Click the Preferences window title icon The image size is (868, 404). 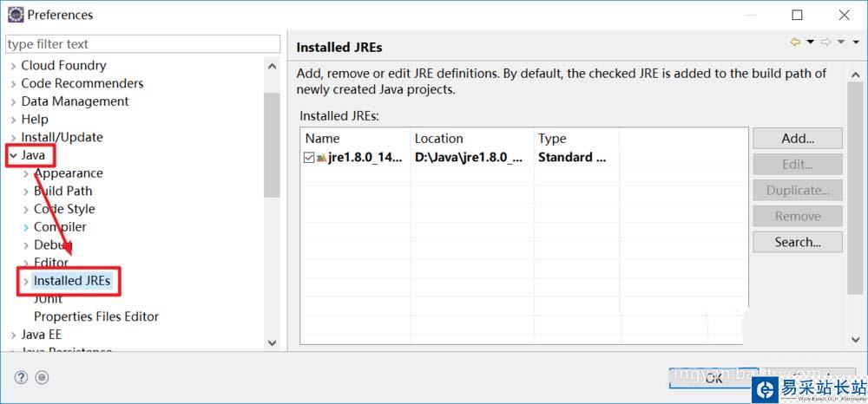tap(15, 15)
